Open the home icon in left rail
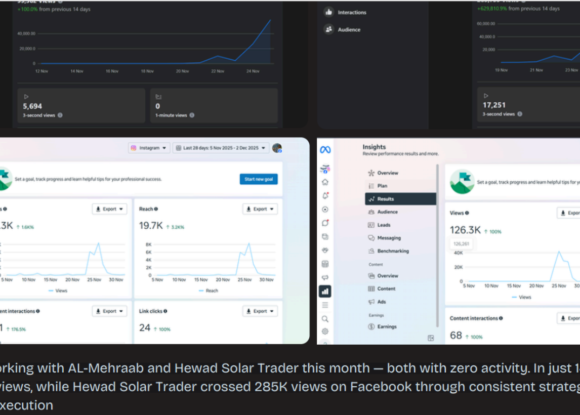The width and height of the screenshot is (580, 415). (325, 182)
